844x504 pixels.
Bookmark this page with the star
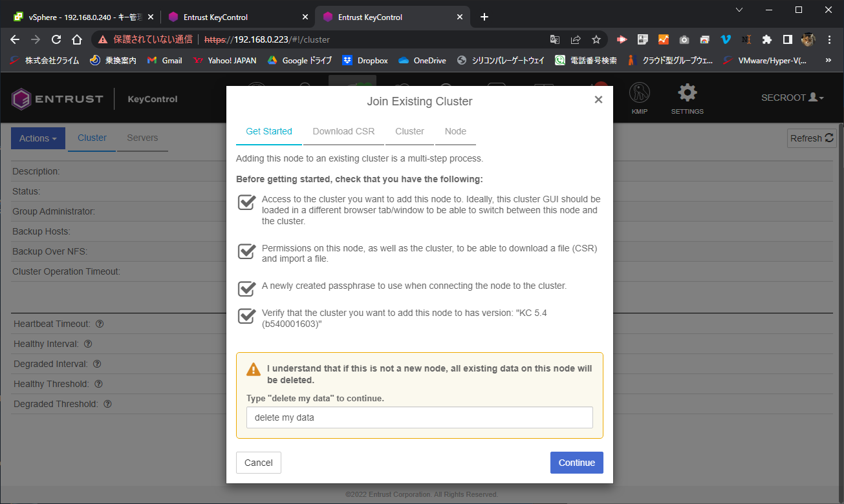(x=596, y=39)
